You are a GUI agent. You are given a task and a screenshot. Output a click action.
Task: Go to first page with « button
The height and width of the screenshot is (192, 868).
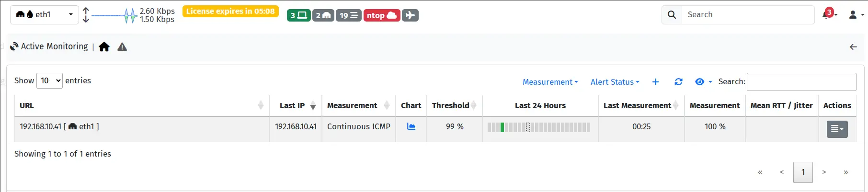760,172
